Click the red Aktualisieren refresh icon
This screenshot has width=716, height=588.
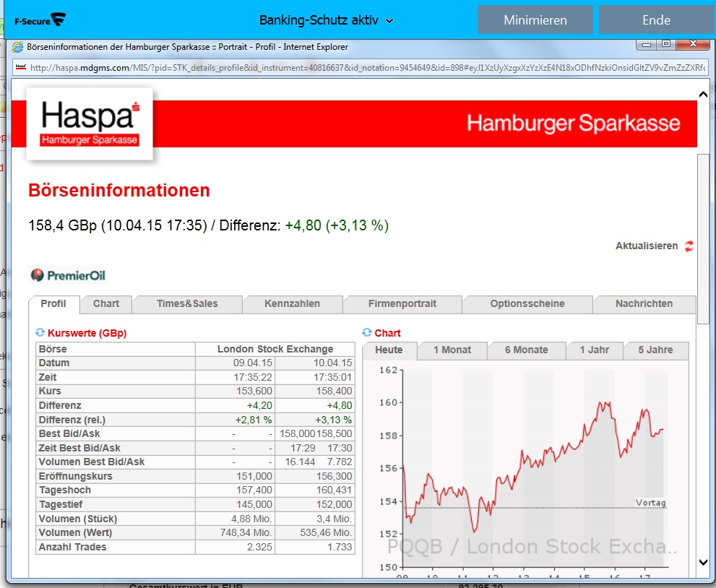[x=689, y=246]
